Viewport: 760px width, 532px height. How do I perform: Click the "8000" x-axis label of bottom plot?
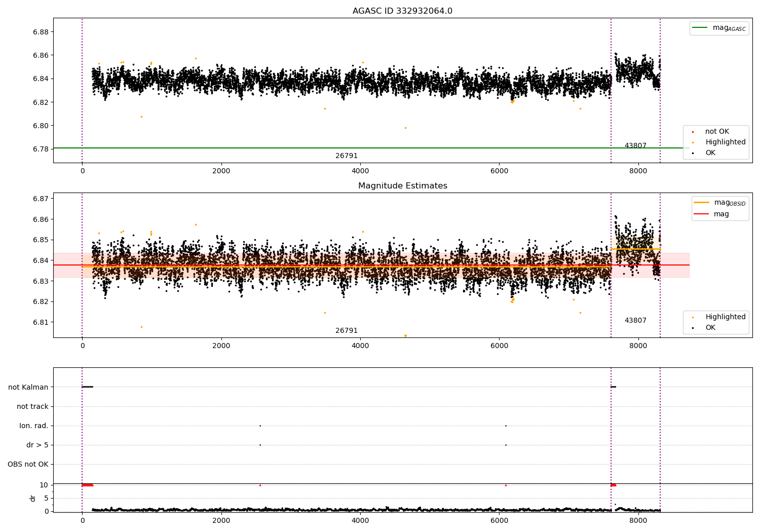tap(638, 520)
